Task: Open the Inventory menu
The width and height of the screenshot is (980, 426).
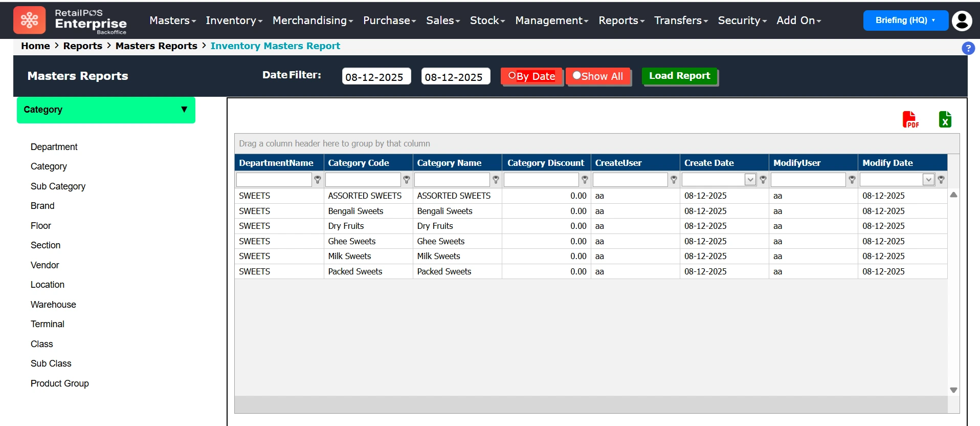Action: pos(234,20)
